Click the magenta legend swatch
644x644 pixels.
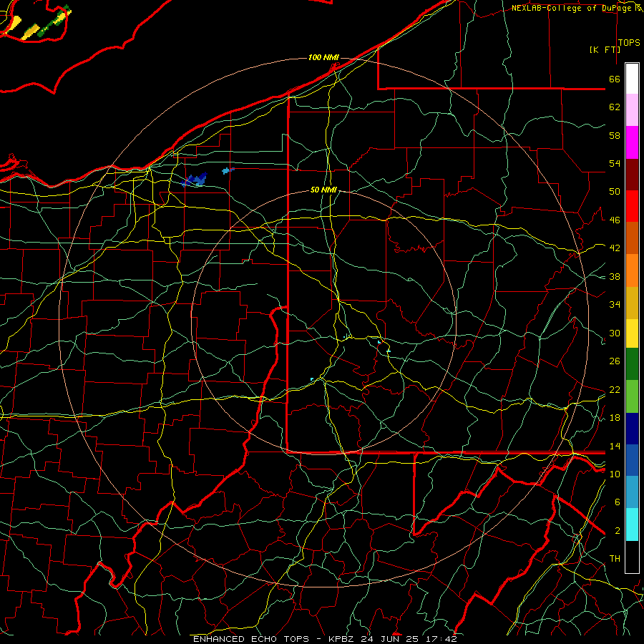pos(632,142)
